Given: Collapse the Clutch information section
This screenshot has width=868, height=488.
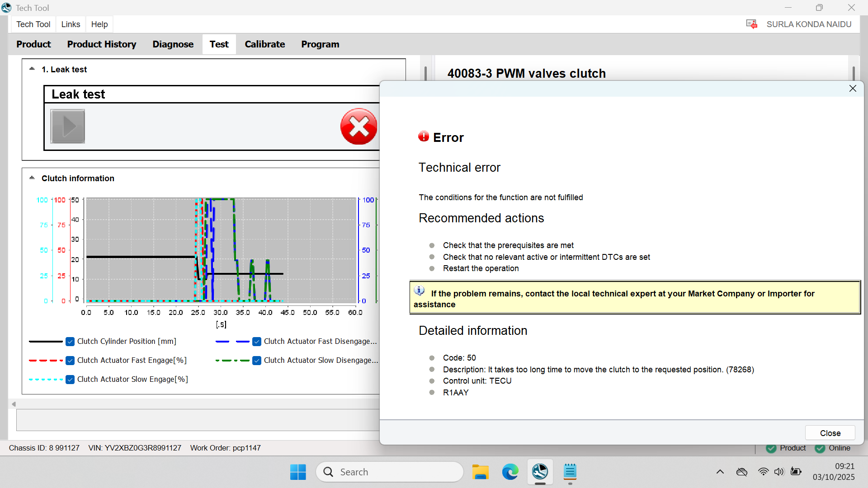Looking at the screenshot, I should [x=32, y=178].
